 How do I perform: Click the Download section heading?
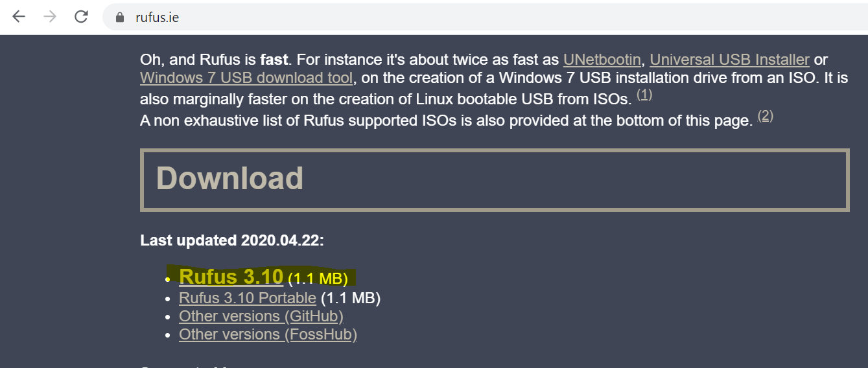tap(229, 179)
